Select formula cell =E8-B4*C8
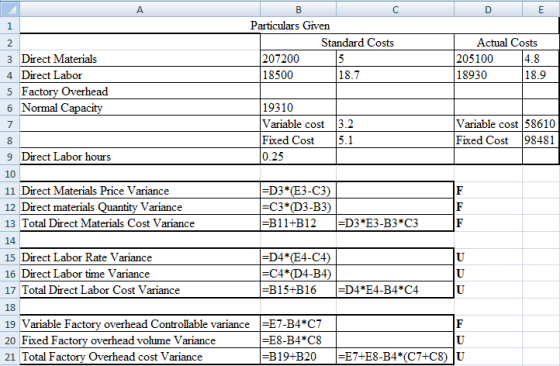 (x=298, y=340)
